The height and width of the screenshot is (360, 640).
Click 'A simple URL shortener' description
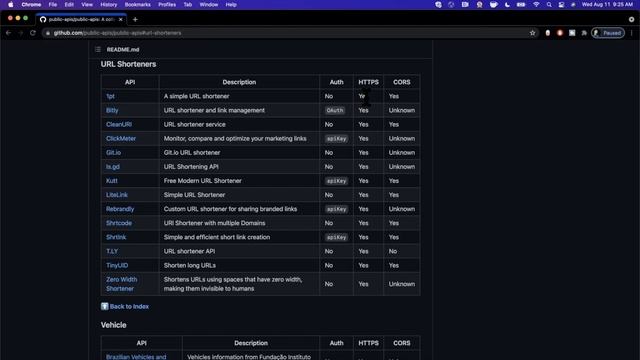click(x=196, y=96)
